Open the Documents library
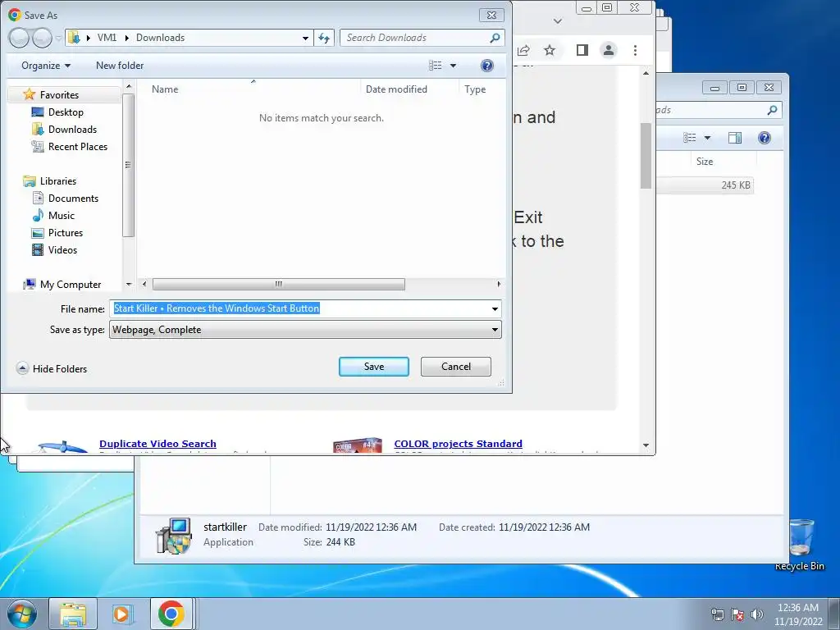 click(x=73, y=199)
